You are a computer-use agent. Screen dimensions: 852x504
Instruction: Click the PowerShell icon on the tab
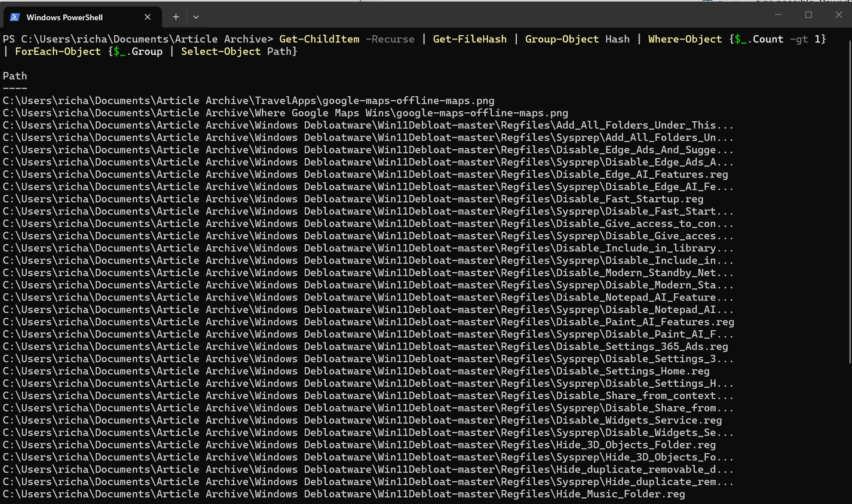(15, 17)
